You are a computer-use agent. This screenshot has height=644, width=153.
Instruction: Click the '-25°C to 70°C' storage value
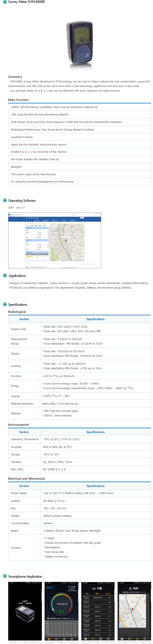tap(51, 454)
